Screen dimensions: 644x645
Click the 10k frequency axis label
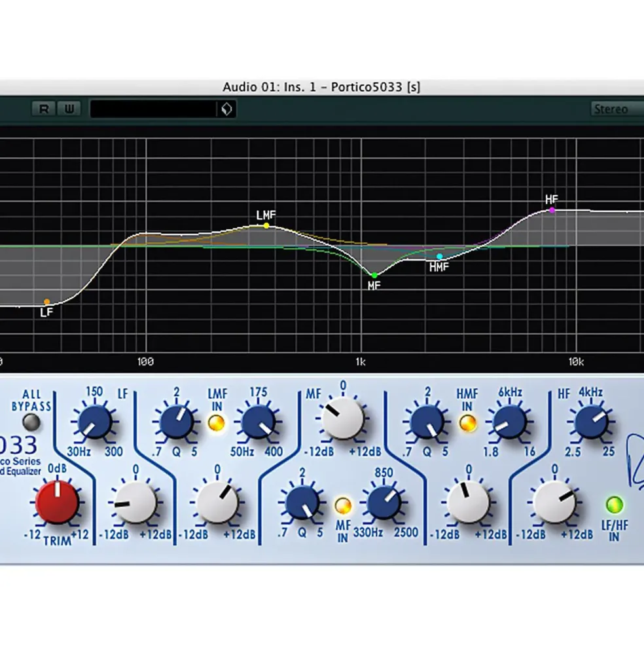coord(576,361)
